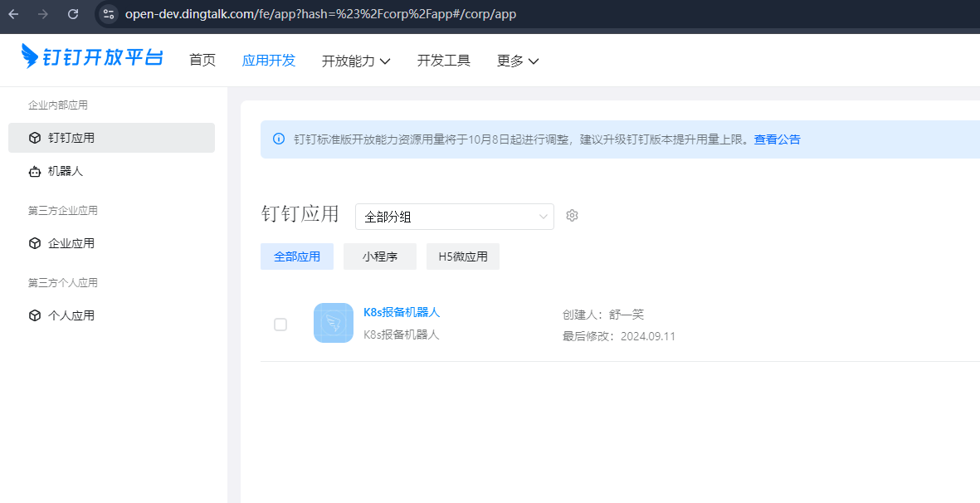The height and width of the screenshot is (503, 980).
Task: Click the robot icon beside 机器人
Action: coord(35,171)
